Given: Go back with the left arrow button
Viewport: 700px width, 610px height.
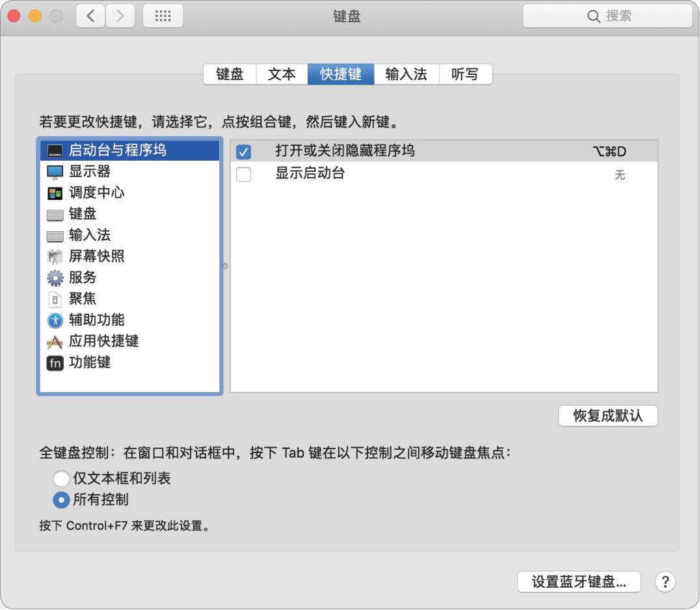Looking at the screenshot, I should click(x=90, y=16).
